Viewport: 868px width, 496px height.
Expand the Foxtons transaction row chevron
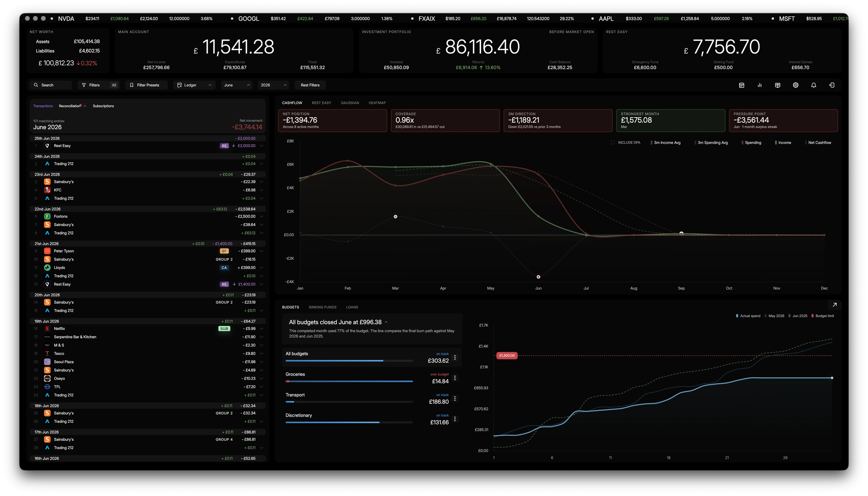[261, 216]
